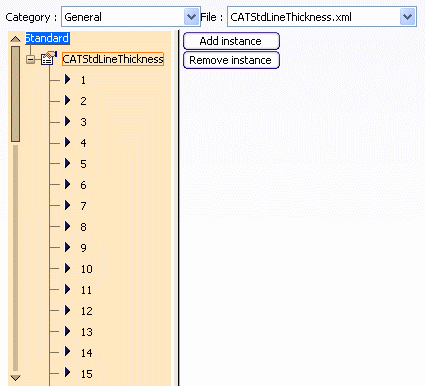The image size is (425, 386).
Task: Select line thickness entry 15
Action: [87, 374]
